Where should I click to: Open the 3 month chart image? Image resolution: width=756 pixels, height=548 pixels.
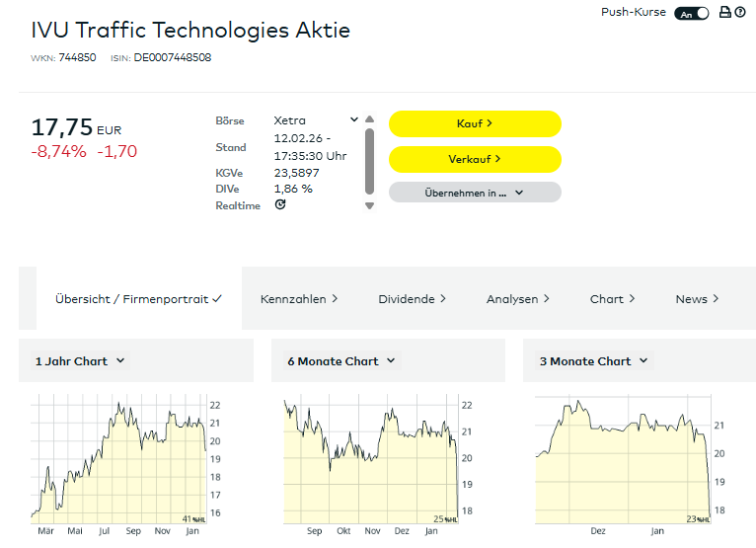(x=631, y=464)
